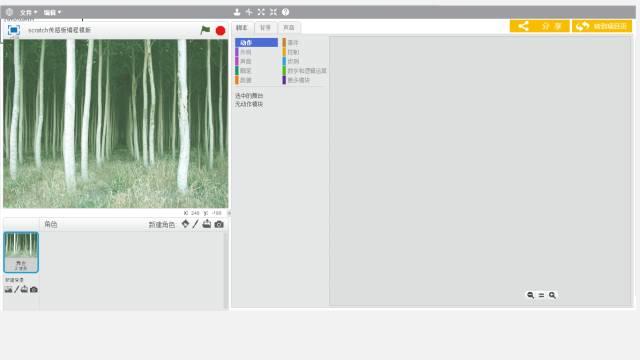The height and width of the screenshot is (360, 640).
Task: Select the Control (控制) block category
Action: (x=304, y=52)
